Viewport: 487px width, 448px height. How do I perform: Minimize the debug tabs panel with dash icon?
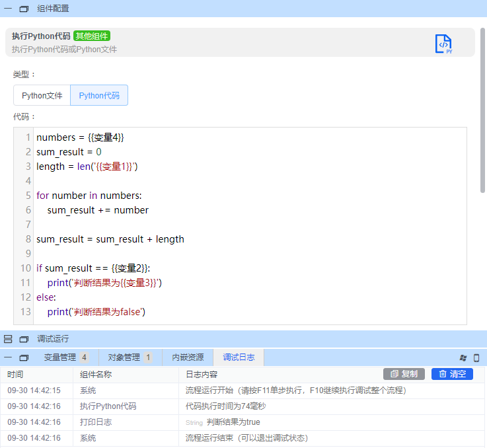[8, 357]
